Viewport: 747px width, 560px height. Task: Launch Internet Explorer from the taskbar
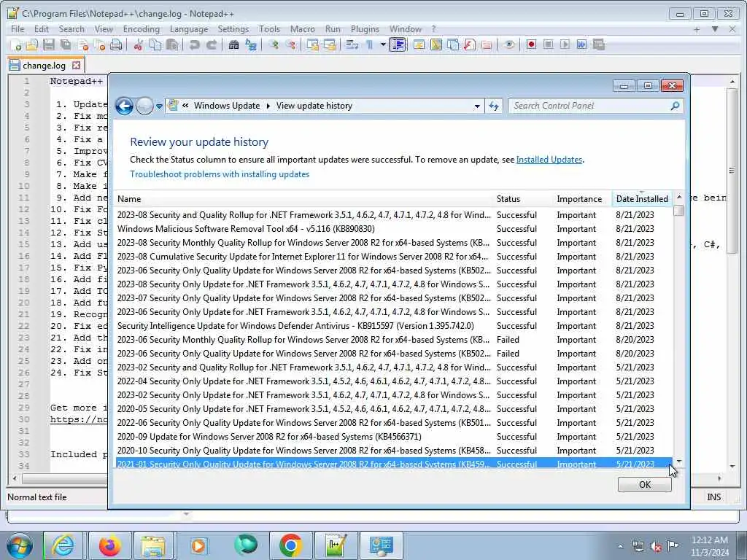click(63, 545)
